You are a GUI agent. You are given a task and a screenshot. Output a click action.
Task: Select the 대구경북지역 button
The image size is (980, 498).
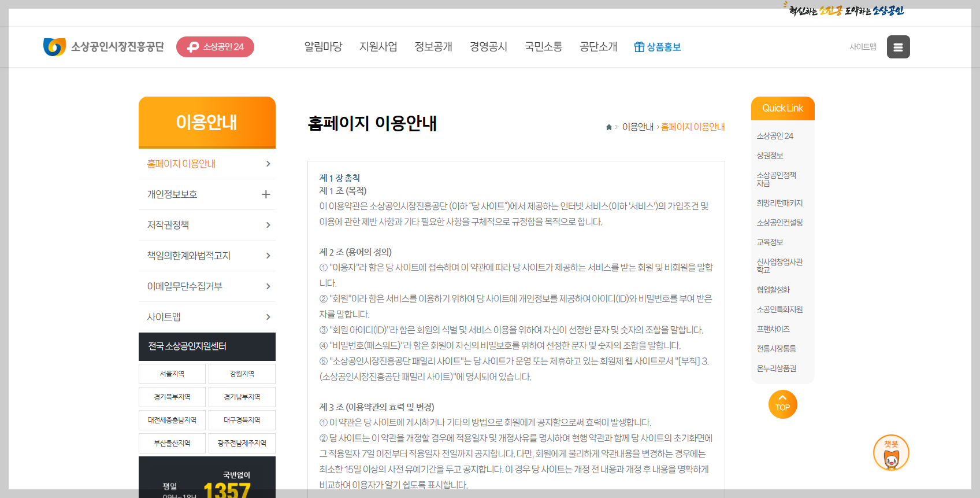pyautogui.click(x=242, y=420)
